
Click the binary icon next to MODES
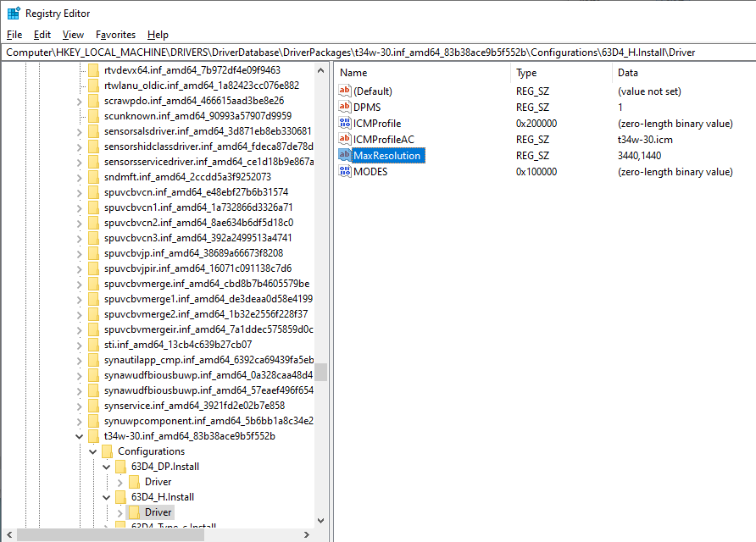345,172
